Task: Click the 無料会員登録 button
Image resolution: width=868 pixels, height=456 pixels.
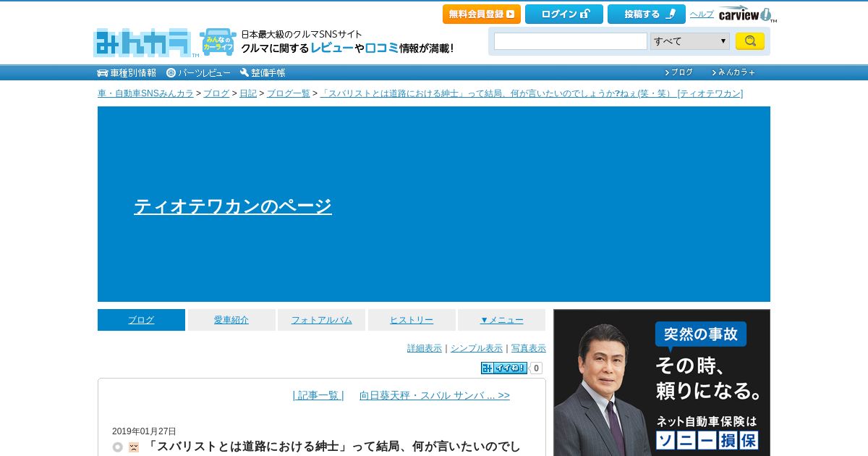Action: [x=482, y=14]
